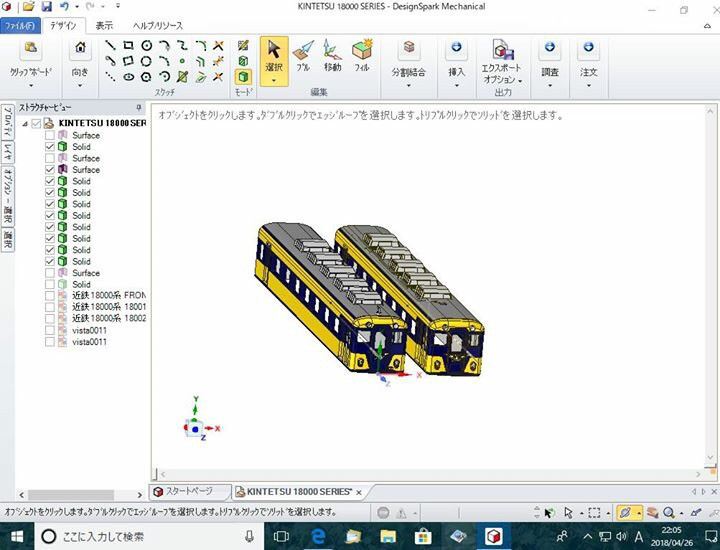Viewport: 720px width, 550px height.
Task: Open the 注文 dropdown arrow
Action: pos(589,85)
